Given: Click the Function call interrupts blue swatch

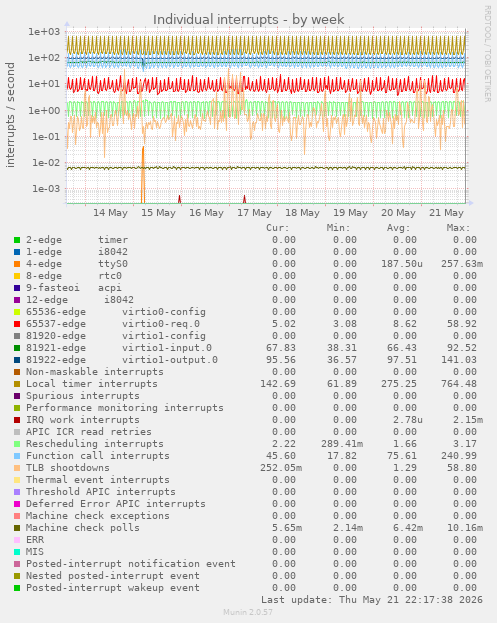Looking at the screenshot, I should (17, 456).
